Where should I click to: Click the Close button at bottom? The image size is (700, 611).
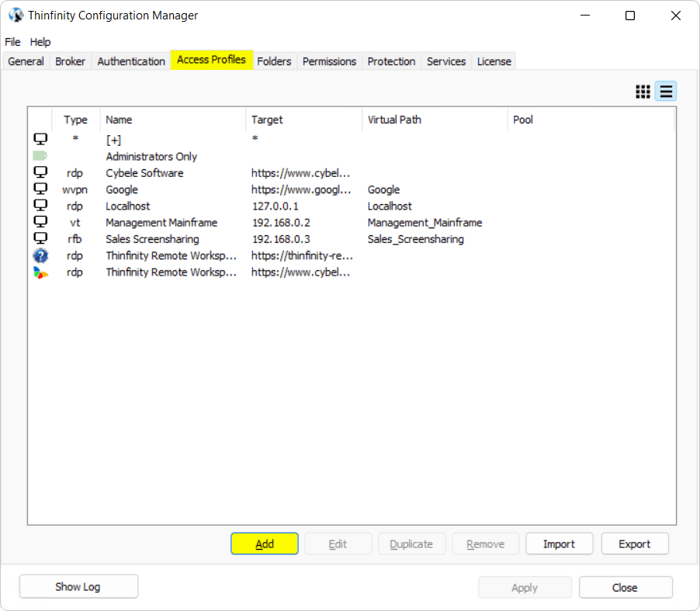point(625,588)
